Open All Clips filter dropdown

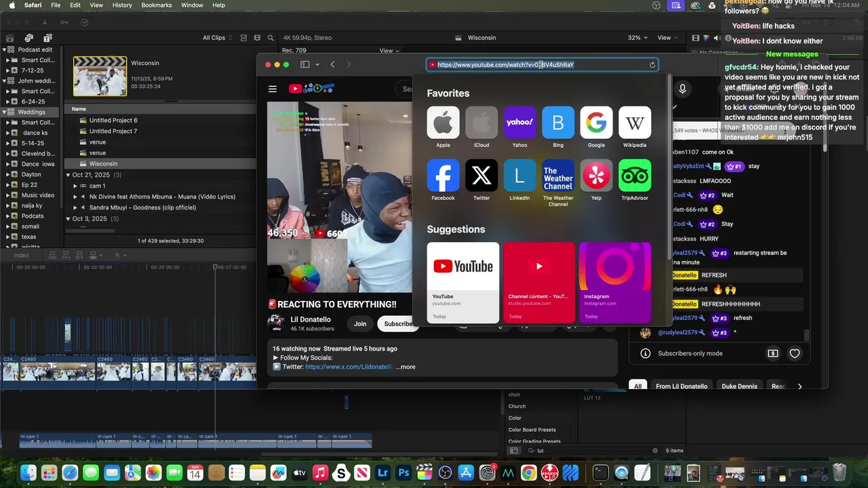(218, 38)
